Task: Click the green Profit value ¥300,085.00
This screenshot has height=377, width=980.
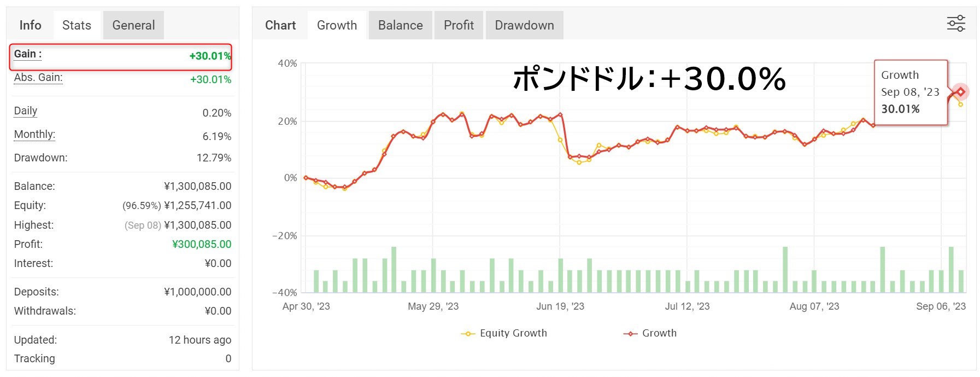Action: click(x=202, y=244)
